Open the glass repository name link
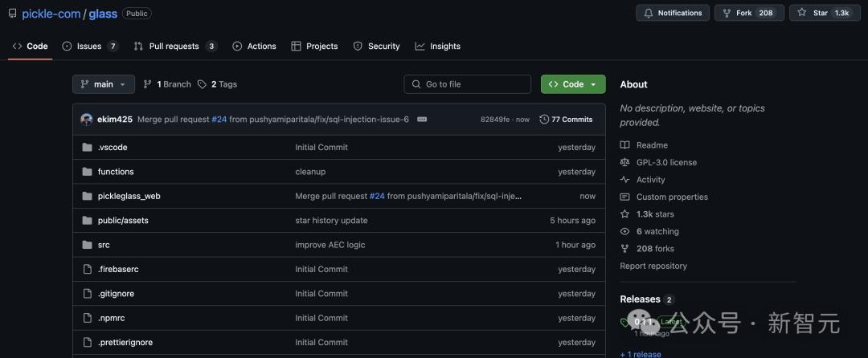868x358 pixels. pos(103,14)
